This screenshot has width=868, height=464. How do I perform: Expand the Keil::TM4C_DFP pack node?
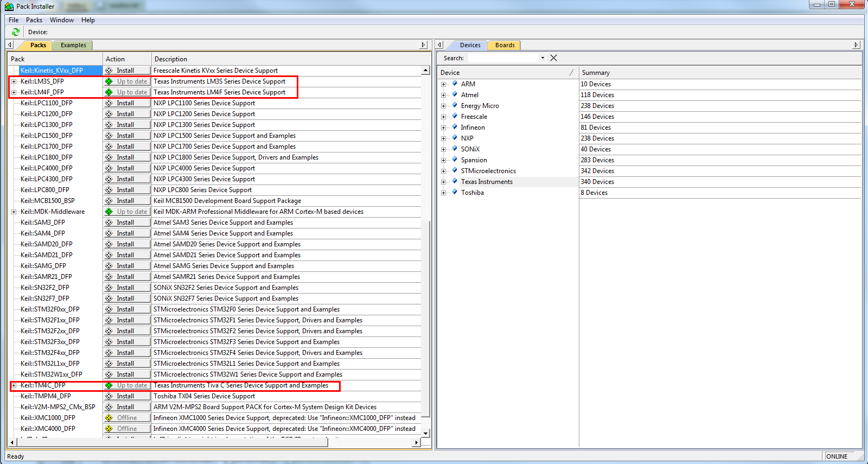[x=14, y=385]
